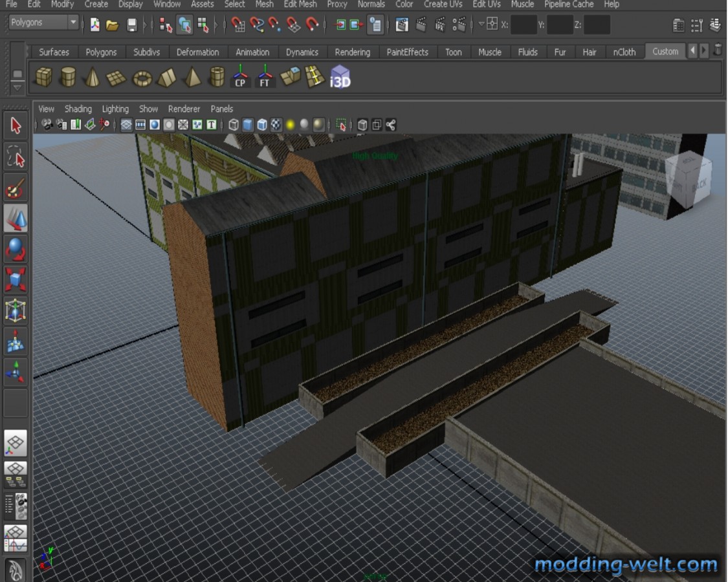The width and height of the screenshot is (728, 582).
Task: Enable use all lights yellow sphere
Action: [290, 125]
